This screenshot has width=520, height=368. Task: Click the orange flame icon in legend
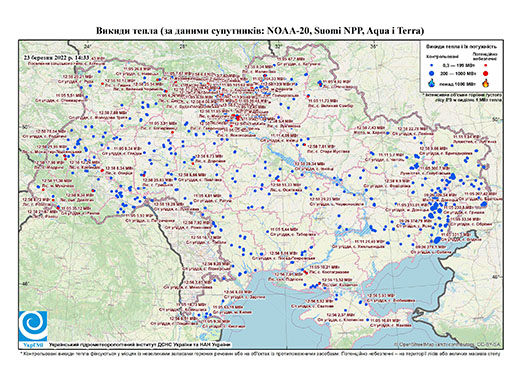click(x=486, y=83)
